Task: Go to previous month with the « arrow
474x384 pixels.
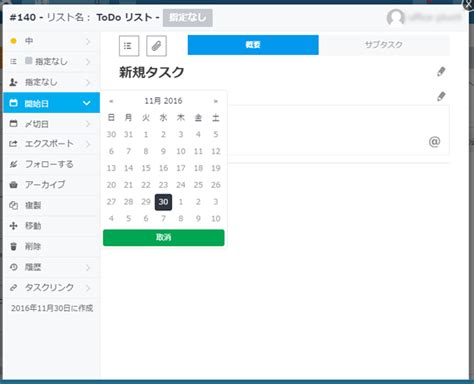Action: [x=111, y=101]
